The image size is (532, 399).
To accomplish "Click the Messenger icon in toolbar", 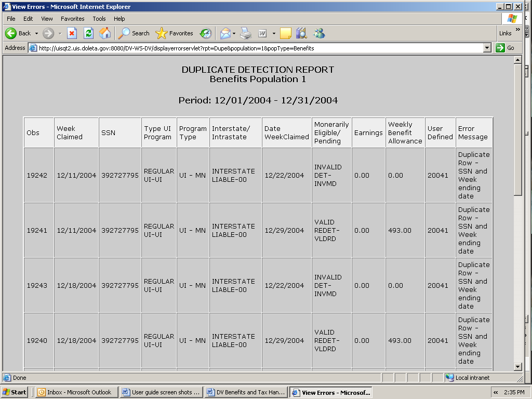I will 319,33.
